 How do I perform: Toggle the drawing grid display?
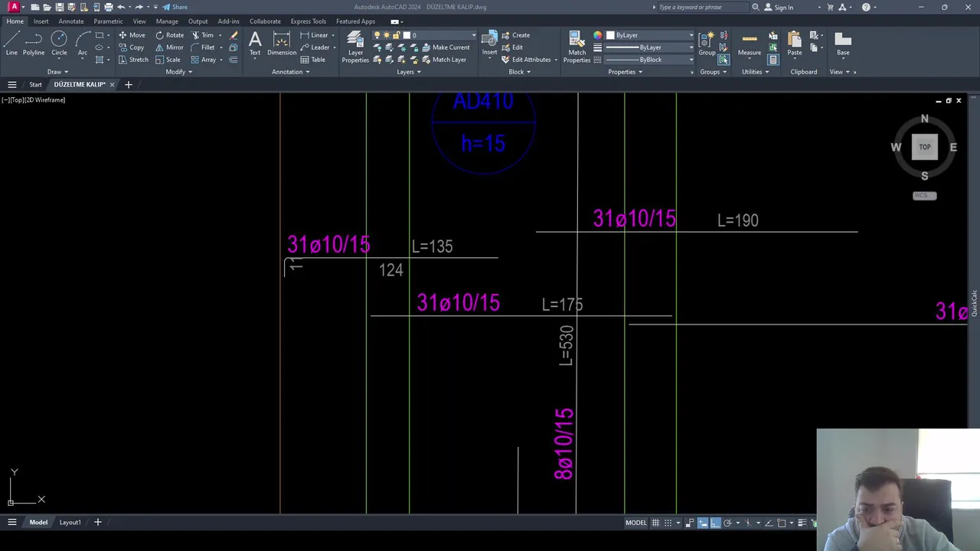[655, 523]
